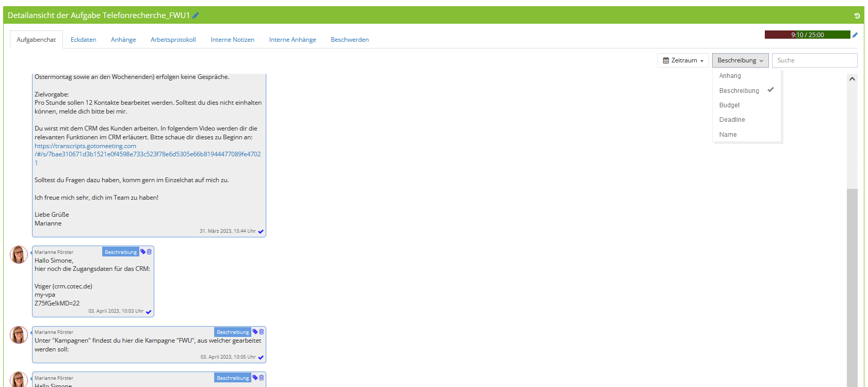This screenshot has width=868, height=387.
Task: Click the chat vertical scrollbar thumb
Action: (x=852, y=287)
